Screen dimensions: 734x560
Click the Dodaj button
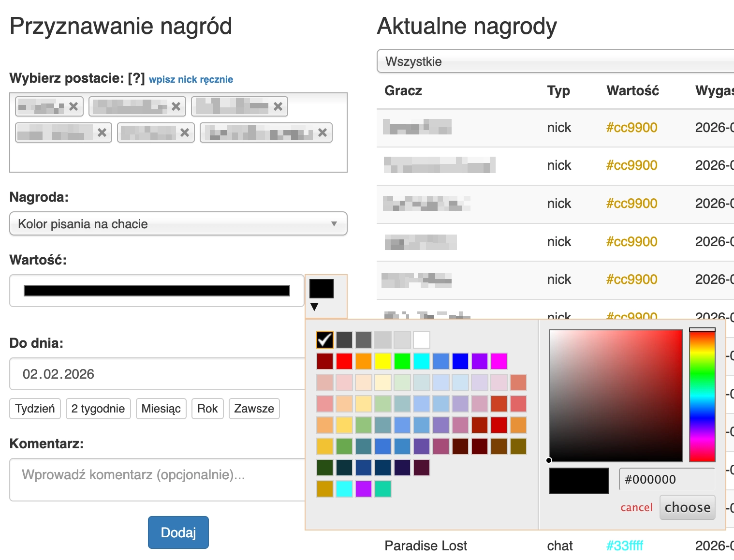[x=178, y=532]
